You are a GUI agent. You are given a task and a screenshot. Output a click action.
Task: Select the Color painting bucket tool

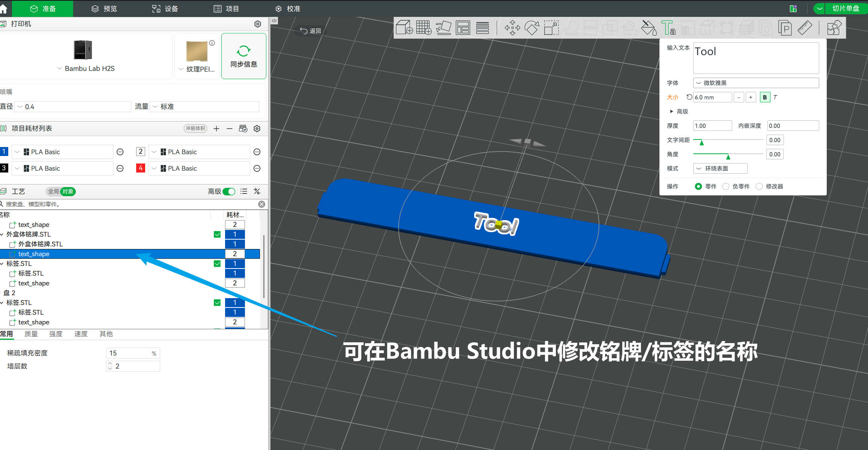[x=649, y=28]
